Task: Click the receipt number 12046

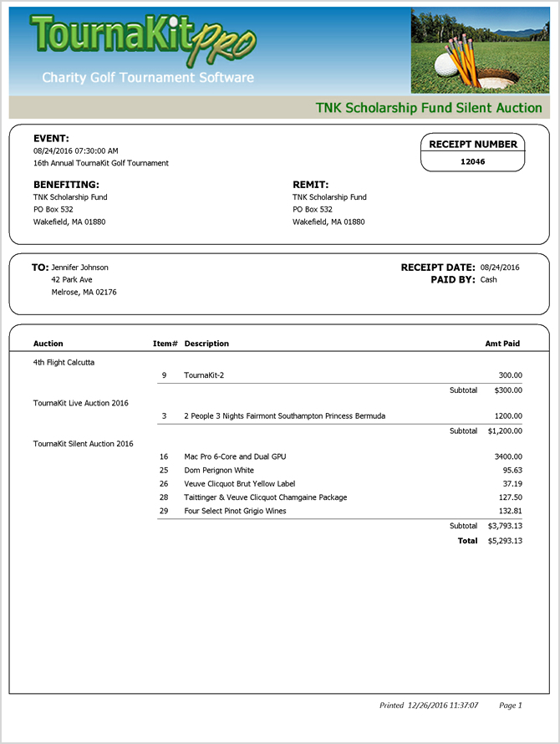Action: (x=473, y=161)
